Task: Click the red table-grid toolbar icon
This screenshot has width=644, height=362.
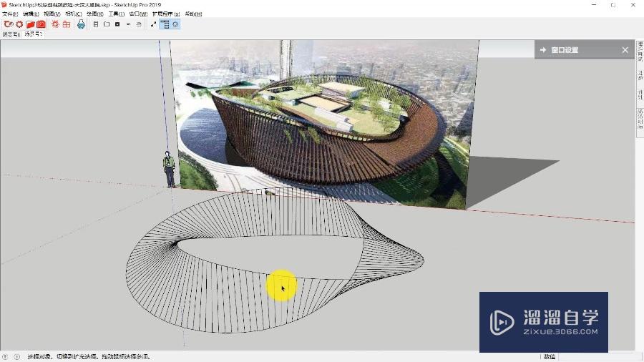Action: pos(67,24)
